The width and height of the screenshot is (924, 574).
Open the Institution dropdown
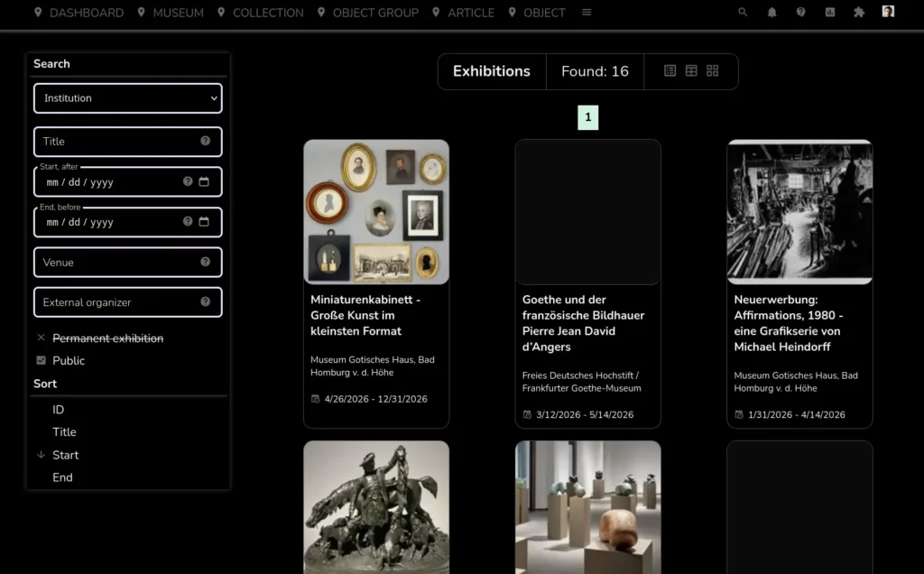[x=128, y=97]
